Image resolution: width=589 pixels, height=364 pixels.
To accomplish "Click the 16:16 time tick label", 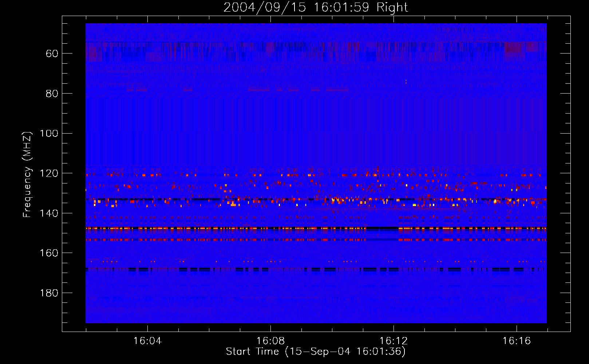I will [517, 341].
